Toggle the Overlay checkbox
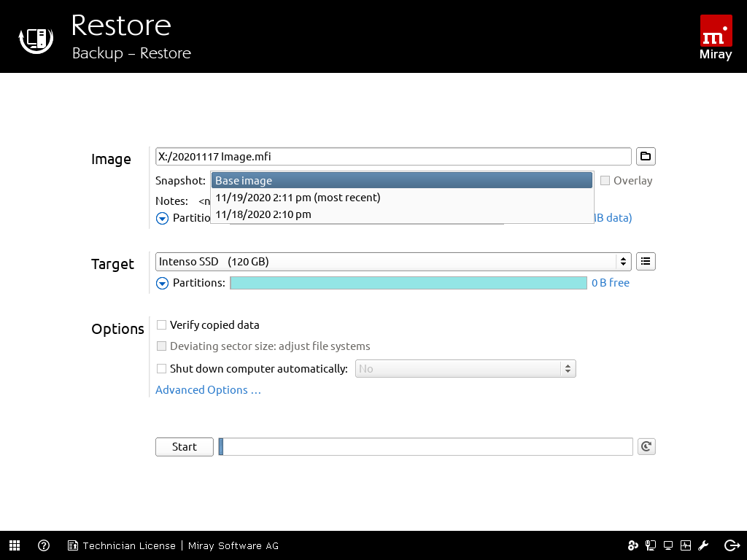Image resolution: width=747 pixels, height=560 pixels. click(x=605, y=181)
